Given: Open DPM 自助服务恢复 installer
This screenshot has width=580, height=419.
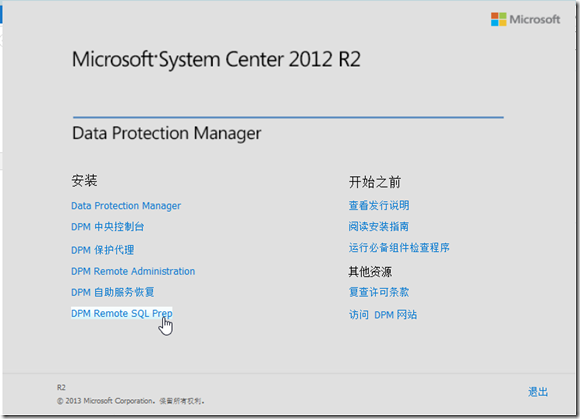Looking at the screenshot, I should (x=112, y=292).
